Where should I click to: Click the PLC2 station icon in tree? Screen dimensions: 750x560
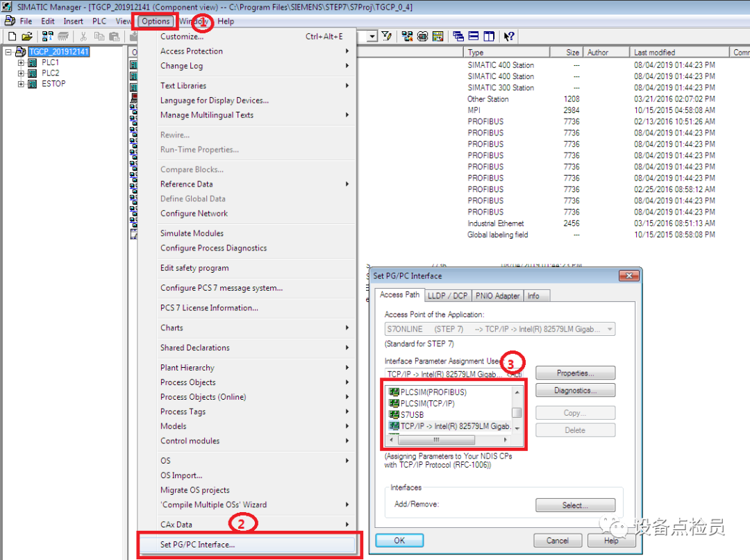point(32,73)
